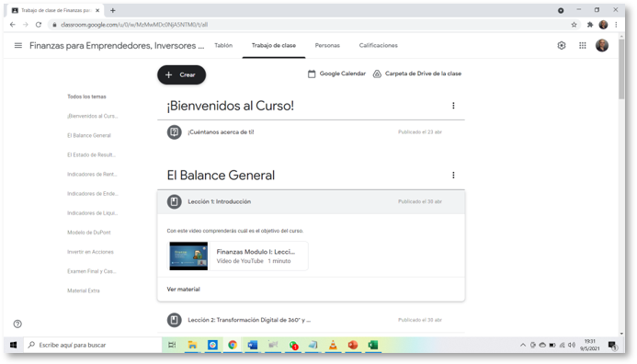
Task: Open the El Balance General heading
Action: pyautogui.click(x=221, y=175)
